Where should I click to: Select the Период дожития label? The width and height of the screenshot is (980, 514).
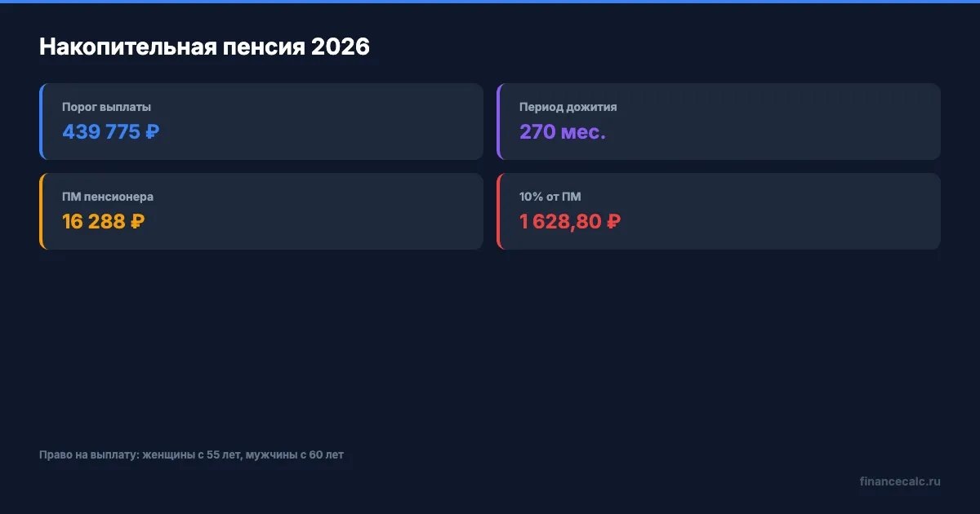(x=568, y=107)
